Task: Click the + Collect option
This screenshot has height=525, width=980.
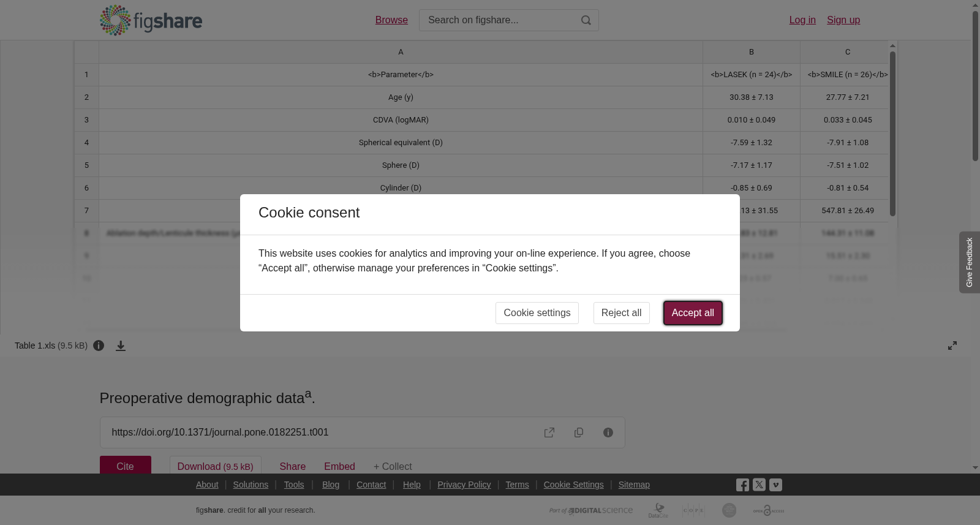Action: (393, 466)
